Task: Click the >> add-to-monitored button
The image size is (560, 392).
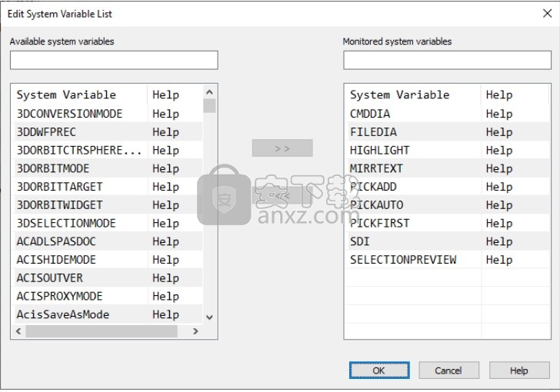Action: (x=282, y=148)
